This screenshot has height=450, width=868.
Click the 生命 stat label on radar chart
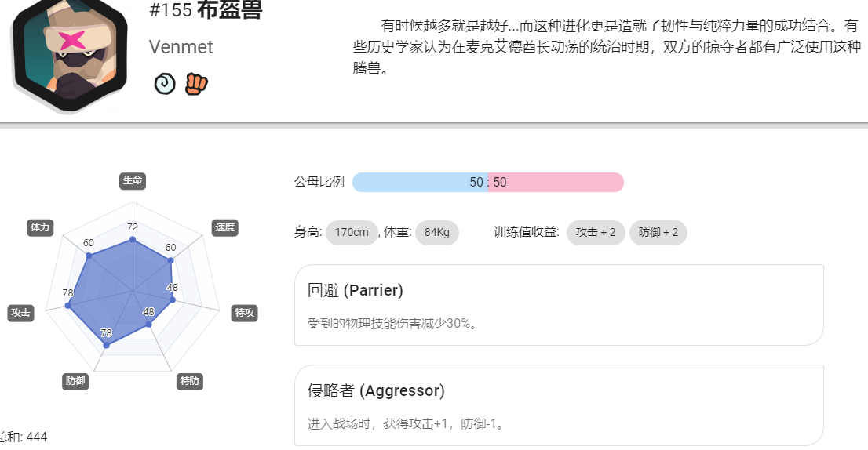[133, 181]
